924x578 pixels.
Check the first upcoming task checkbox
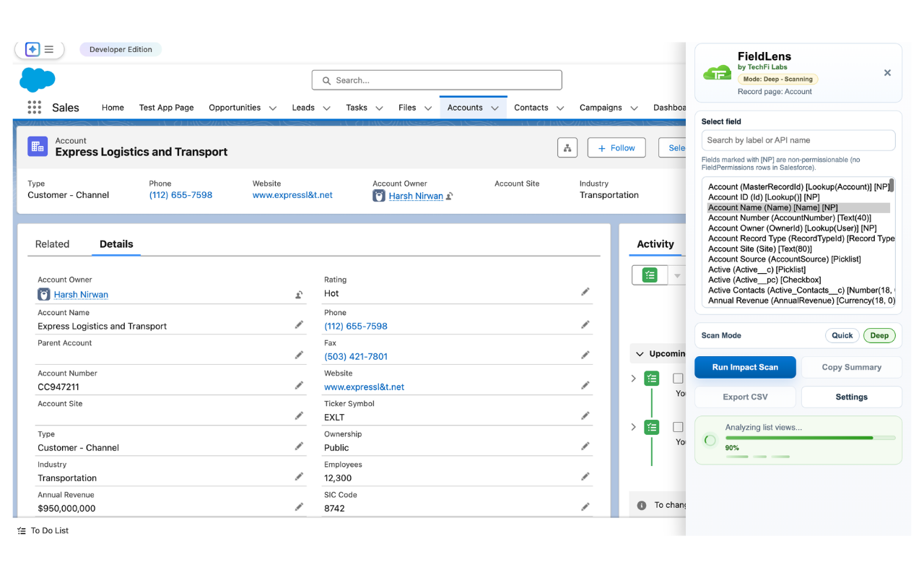[678, 379]
